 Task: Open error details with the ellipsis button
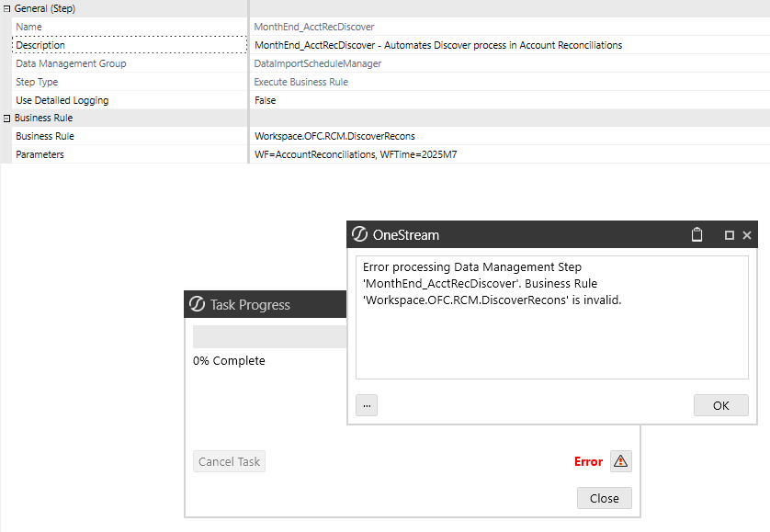[x=367, y=405]
